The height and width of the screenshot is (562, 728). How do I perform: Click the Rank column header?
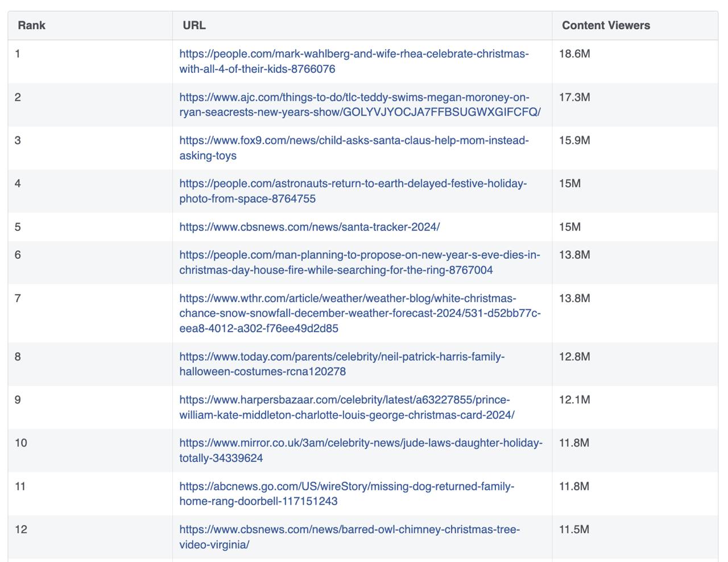click(31, 26)
